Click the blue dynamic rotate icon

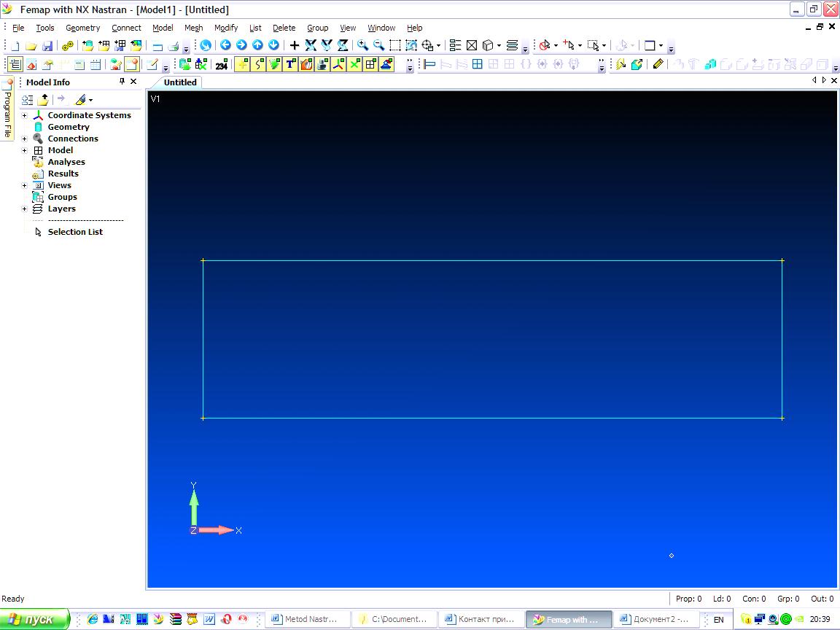click(x=206, y=45)
